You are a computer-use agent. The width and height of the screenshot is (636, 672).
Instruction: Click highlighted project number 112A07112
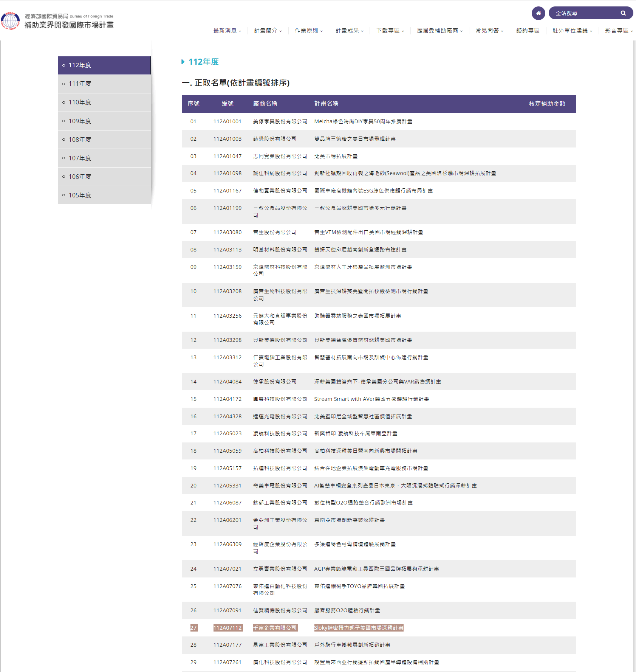coord(227,628)
